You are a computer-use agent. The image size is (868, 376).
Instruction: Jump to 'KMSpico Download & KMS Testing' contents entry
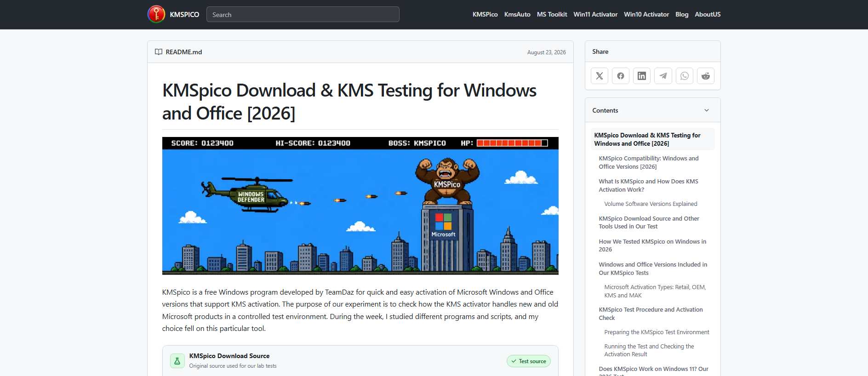[653, 139]
